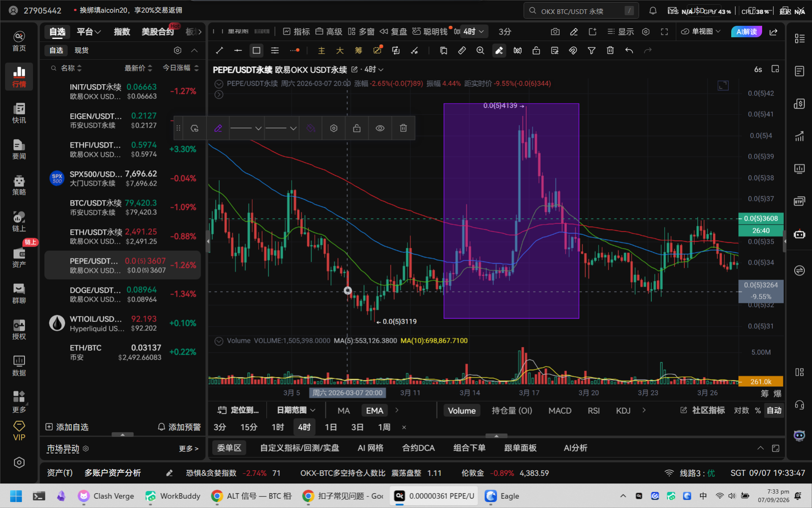Click the purple line color pen icon
Screen dimensions: 812x508
tap(218, 128)
